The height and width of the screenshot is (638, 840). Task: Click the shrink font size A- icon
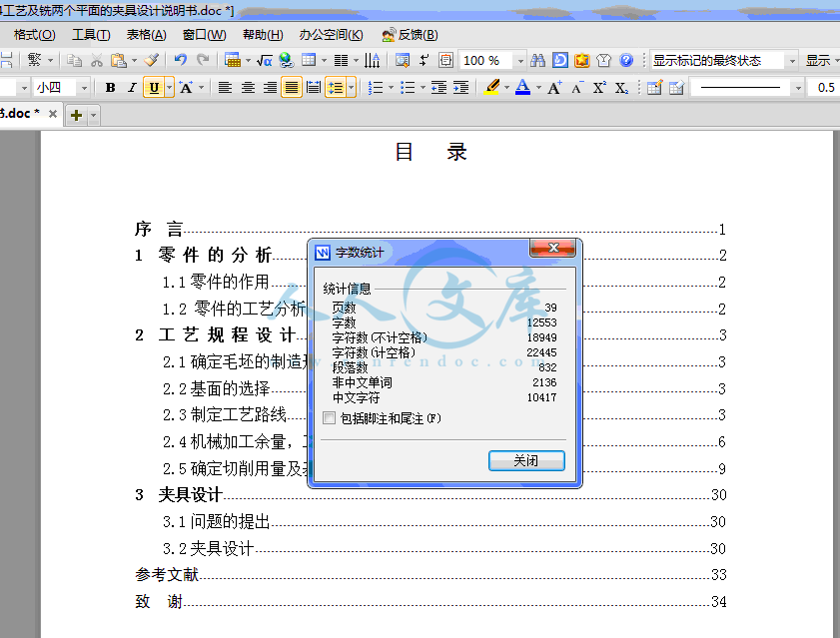click(x=577, y=87)
